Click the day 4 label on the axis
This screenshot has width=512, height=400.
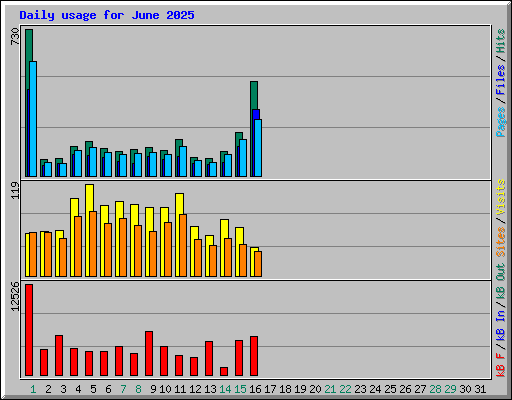click(78, 389)
